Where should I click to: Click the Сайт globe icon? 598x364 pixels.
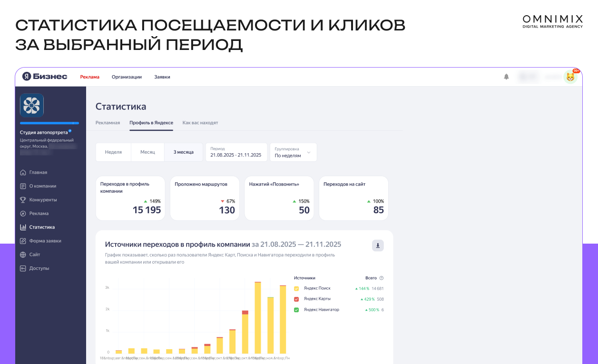click(23, 255)
